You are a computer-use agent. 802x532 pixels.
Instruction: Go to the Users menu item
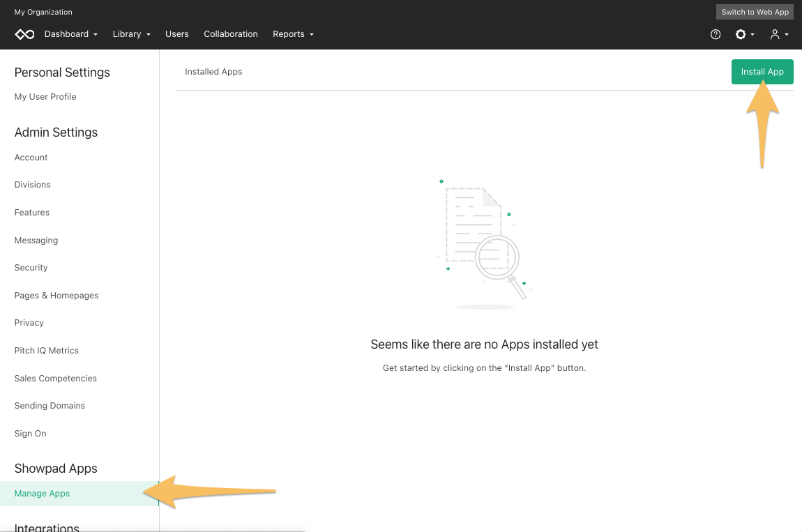pos(177,34)
